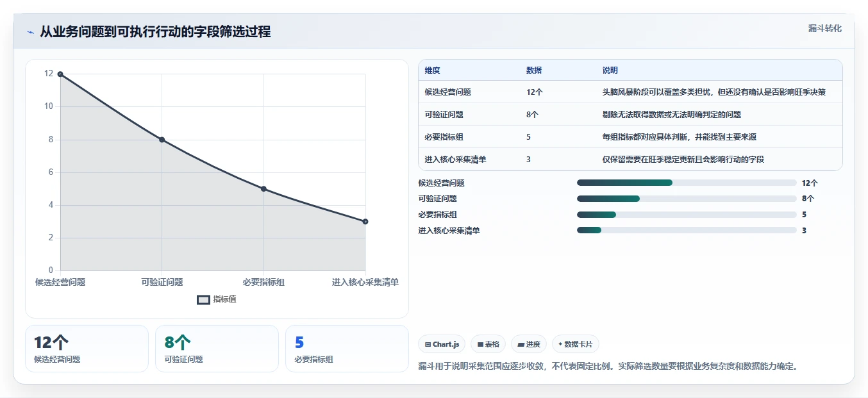Screen dimensions: 868x398
Task: Click the 进入核心采集清单 progress bar
Action: click(687, 230)
